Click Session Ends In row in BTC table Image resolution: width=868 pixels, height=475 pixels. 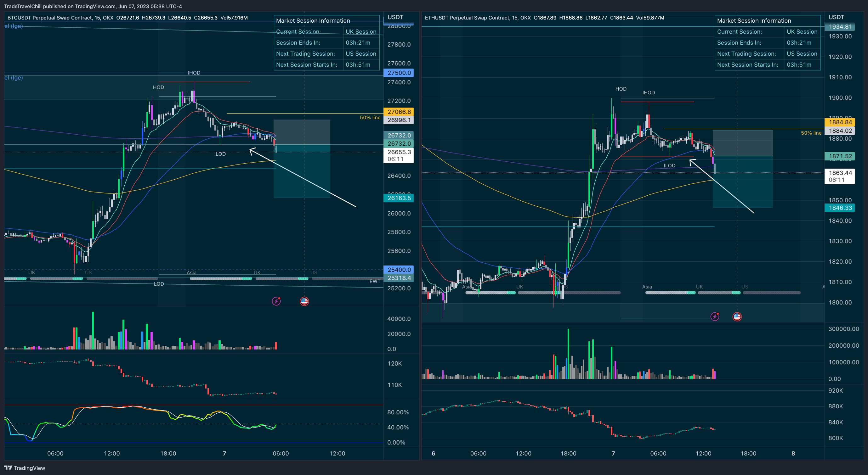(x=327, y=43)
